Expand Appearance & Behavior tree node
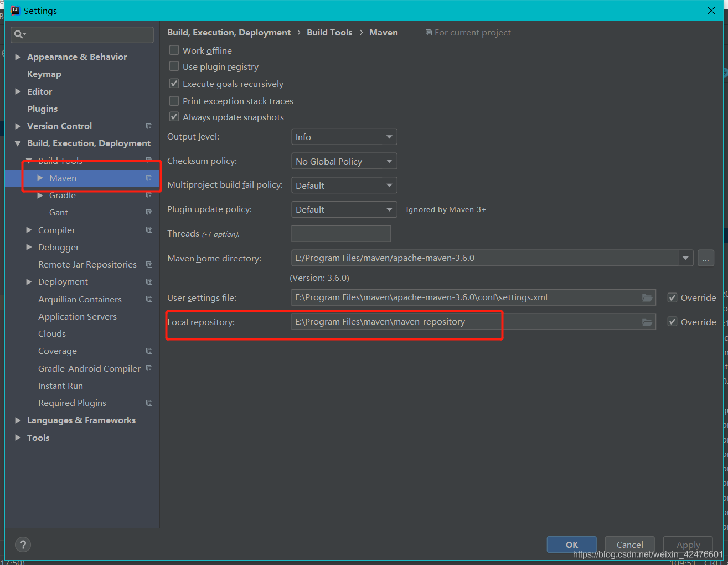The height and width of the screenshot is (565, 728). pyautogui.click(x=18, y=57)
